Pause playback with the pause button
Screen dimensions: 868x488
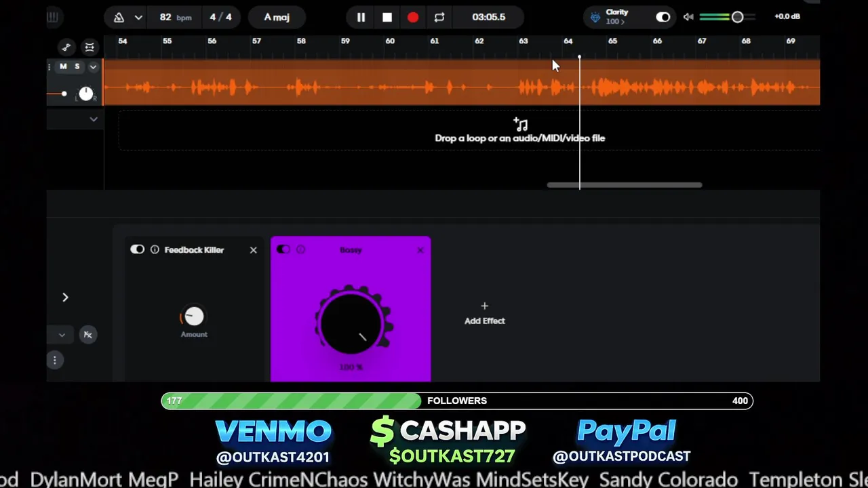361,17
